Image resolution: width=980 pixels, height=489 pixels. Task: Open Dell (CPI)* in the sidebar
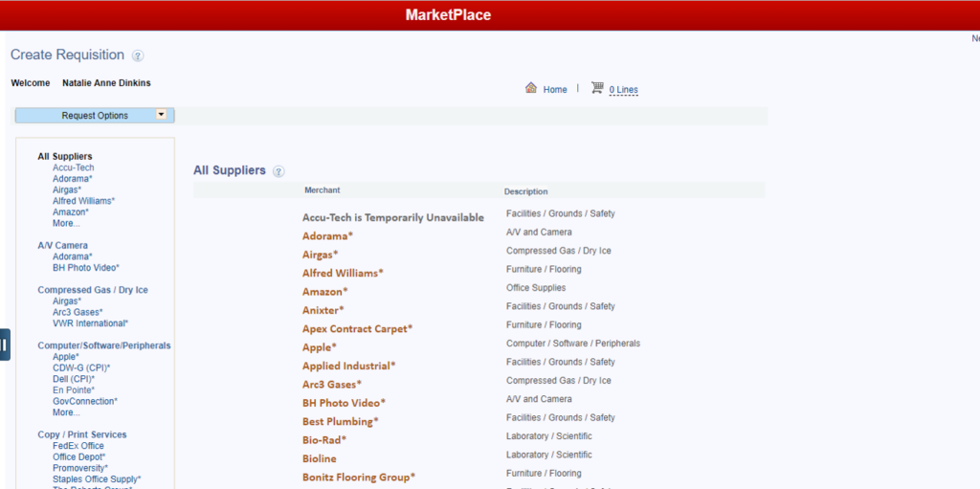pos(74,379)
